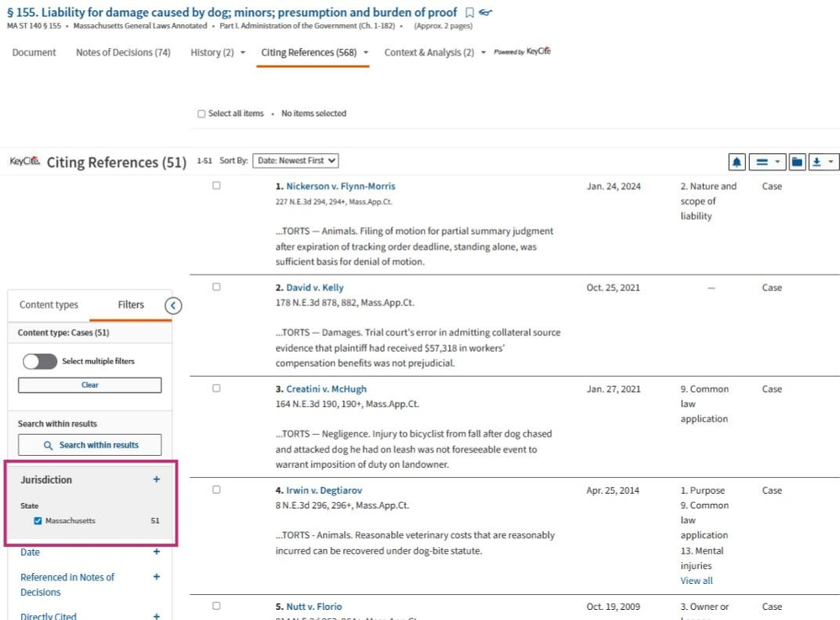This screenshot has width=840, height=620.
Task: Collapse the filters panel with the arrow
Action: (x=173, y=305)
